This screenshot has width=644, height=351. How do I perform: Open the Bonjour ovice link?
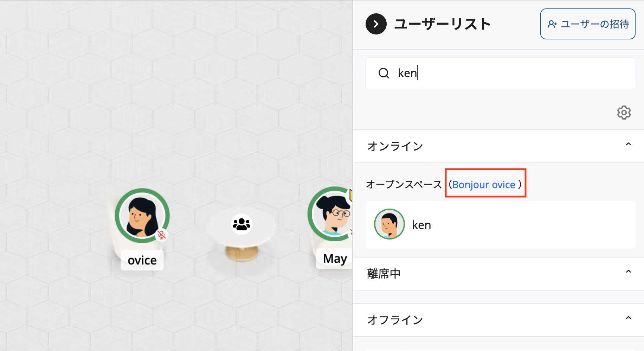coord(485,184)
